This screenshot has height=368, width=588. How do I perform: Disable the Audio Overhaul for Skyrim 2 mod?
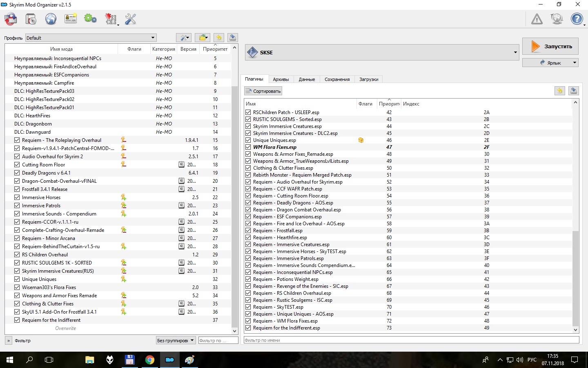[x=17, y=157]
